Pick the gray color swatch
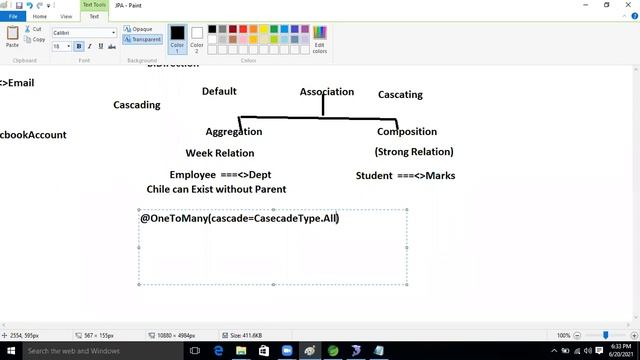Image resolution: width=640 pixels, height=360 pixels. click(222, 29)
